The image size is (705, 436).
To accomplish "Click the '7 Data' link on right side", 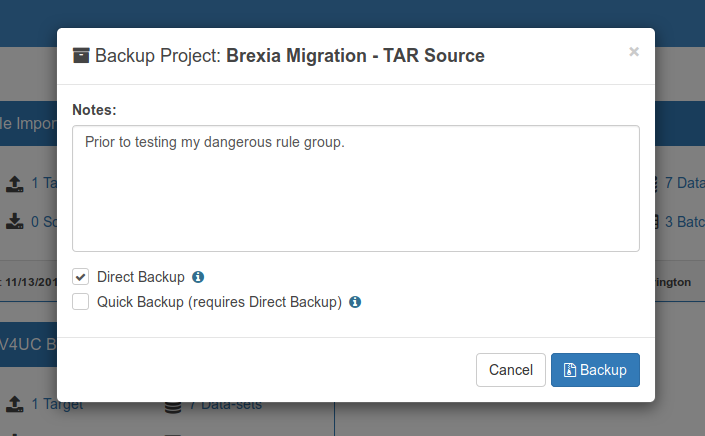I will (684, 183).
